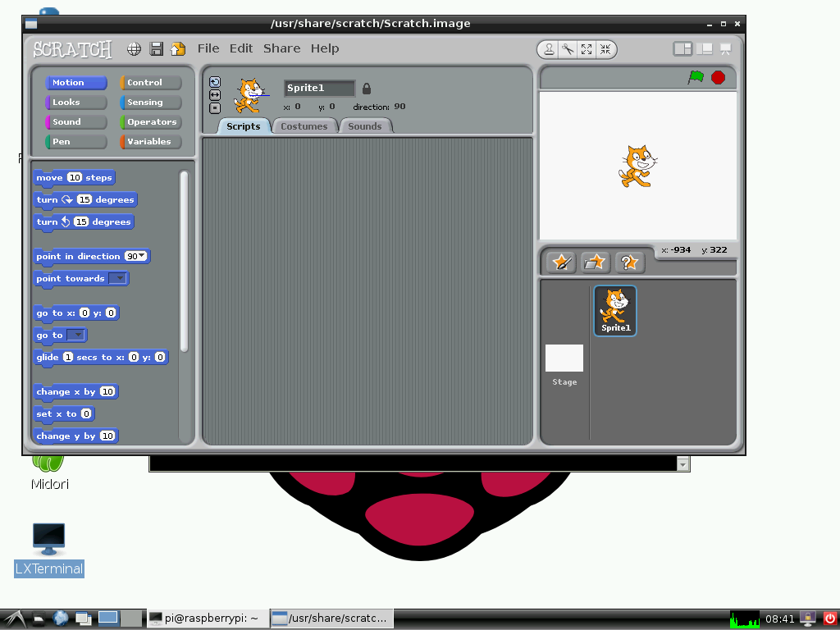Viewport: 840px width, 630px height.
Task: Select the can-rotate rotation style button
Action: pos(215,82)
